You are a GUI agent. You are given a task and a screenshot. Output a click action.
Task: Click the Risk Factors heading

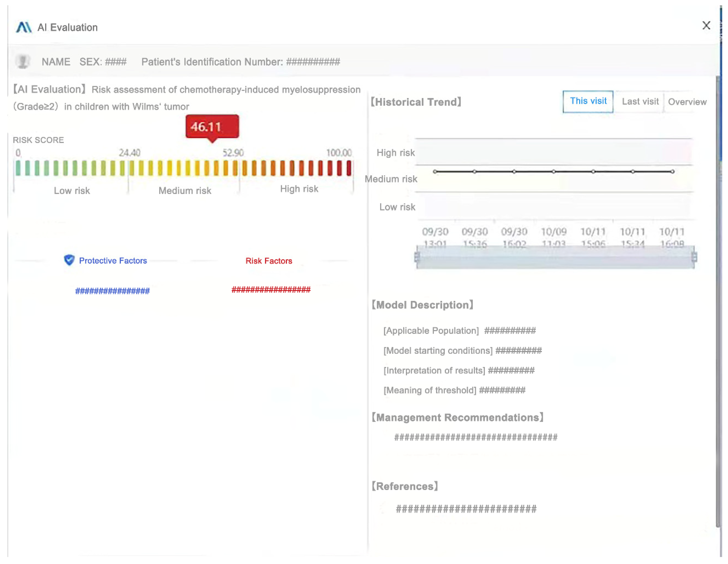tap(269, 261)
